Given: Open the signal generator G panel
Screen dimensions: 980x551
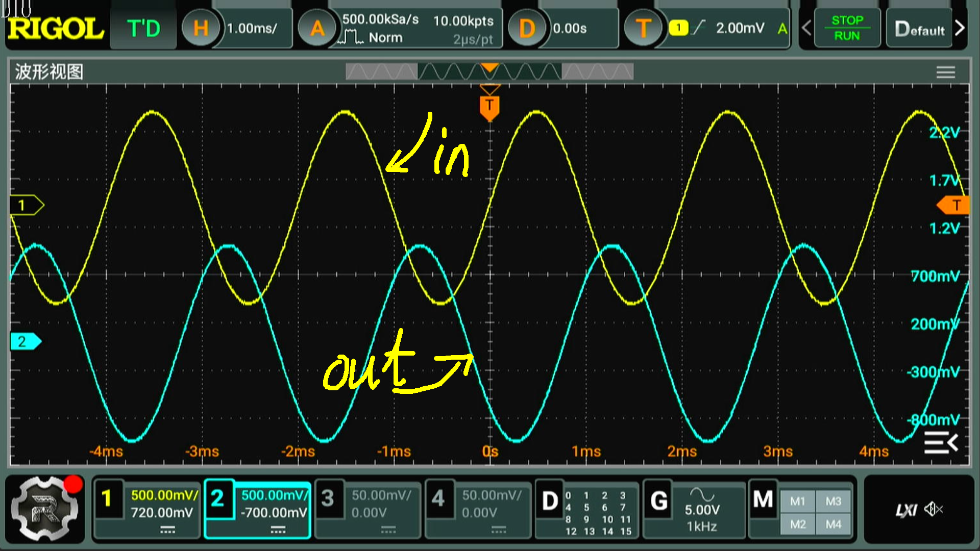Looking at the screenshot, I should point(659,501).
